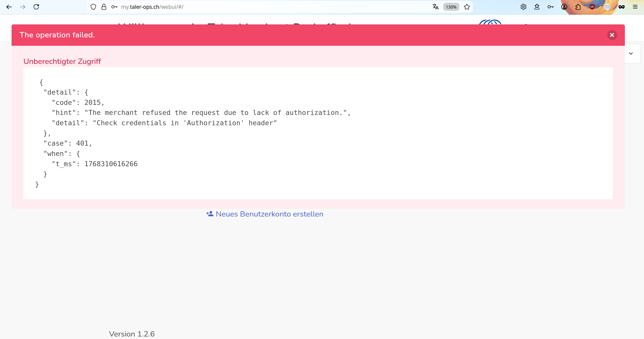Reload the current page
The width and height of the screenshot is (644, 339).
[36, 7]
